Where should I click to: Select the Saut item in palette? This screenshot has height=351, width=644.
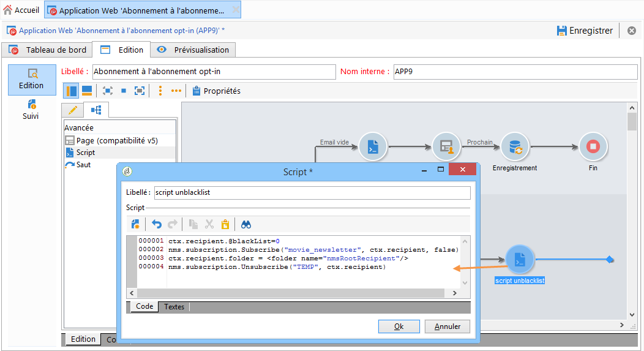point(120,164)
